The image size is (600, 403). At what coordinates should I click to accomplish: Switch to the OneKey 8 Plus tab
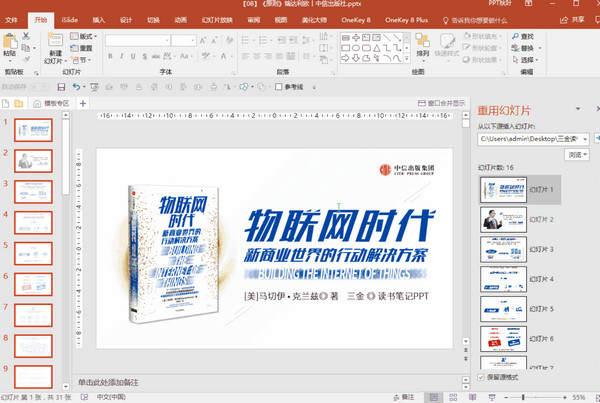(406, 20)
